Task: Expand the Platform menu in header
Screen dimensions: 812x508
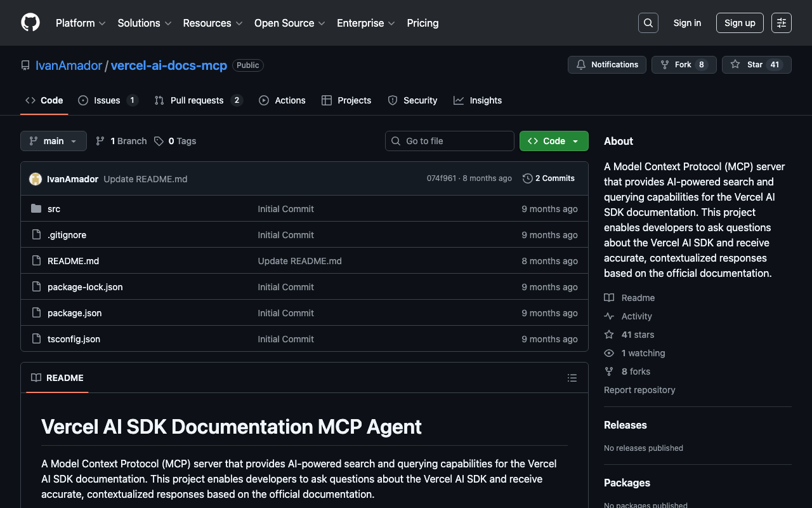Action: [x=81, y=23]
